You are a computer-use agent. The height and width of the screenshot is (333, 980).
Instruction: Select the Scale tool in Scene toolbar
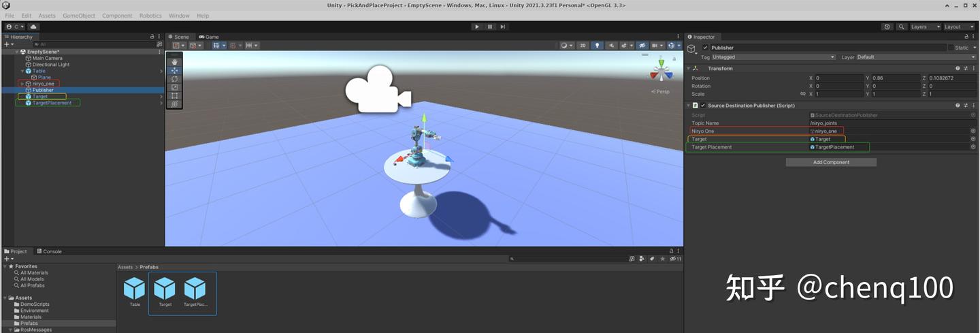pos(174,87)
